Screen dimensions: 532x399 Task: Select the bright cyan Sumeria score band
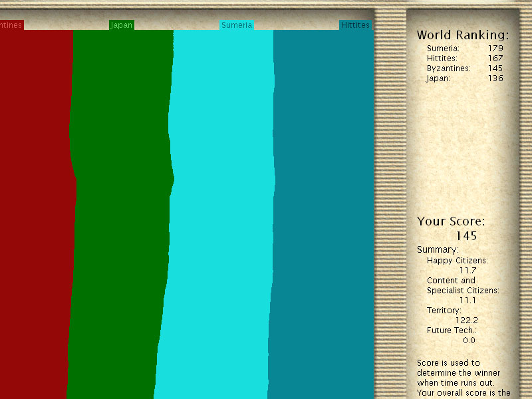tap(219, 213)
